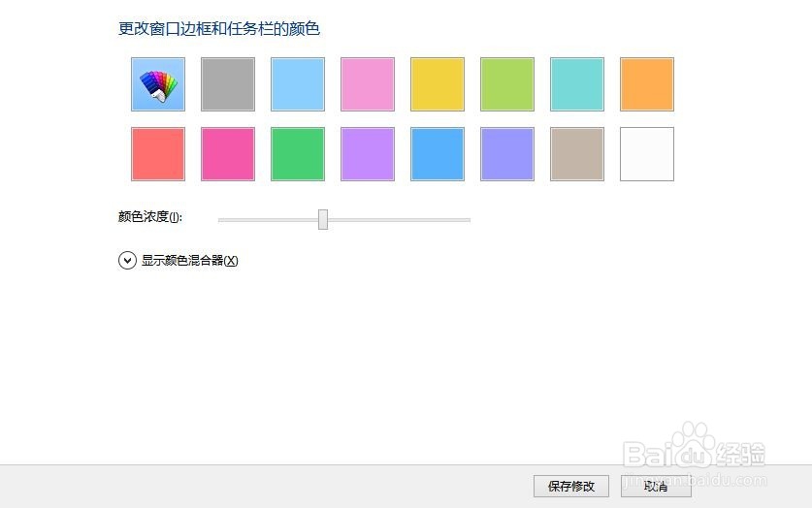Select the light pink color swatch
Screen dimensions: 812x508
point(368,84)
